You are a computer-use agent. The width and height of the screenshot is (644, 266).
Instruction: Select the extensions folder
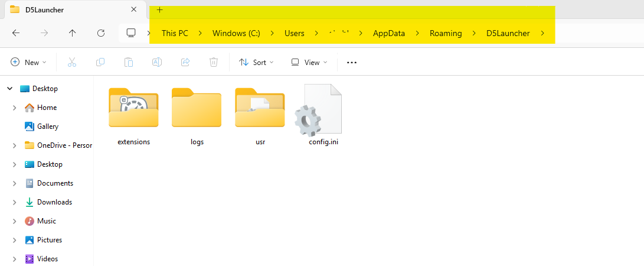click(133, 116)
